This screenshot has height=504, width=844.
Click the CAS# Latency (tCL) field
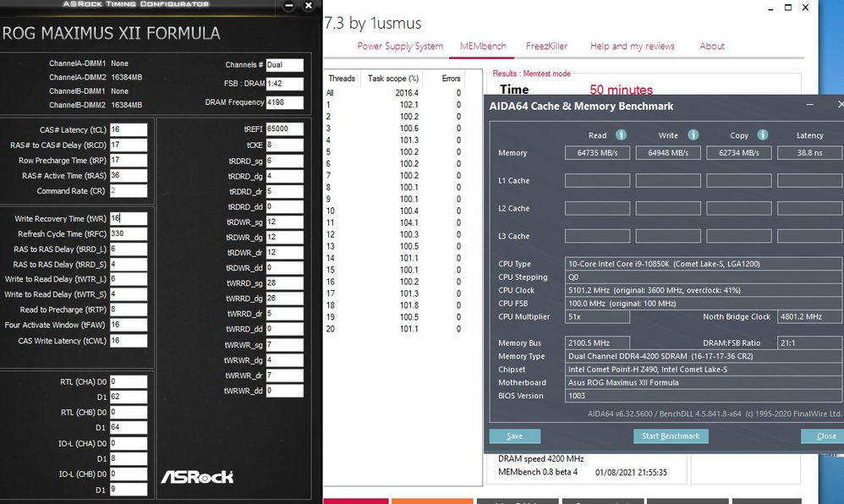129,129
